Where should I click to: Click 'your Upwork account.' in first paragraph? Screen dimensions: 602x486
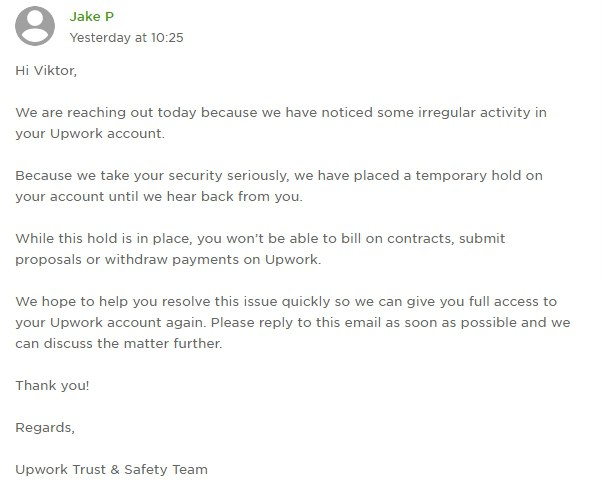pos(90,134)
